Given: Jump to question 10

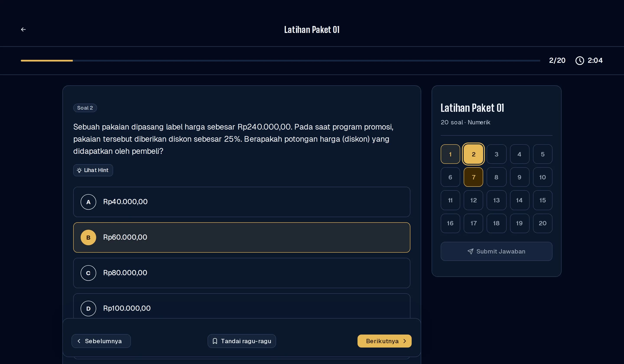Looking at the screenshot, I should (x=543, y=177).
